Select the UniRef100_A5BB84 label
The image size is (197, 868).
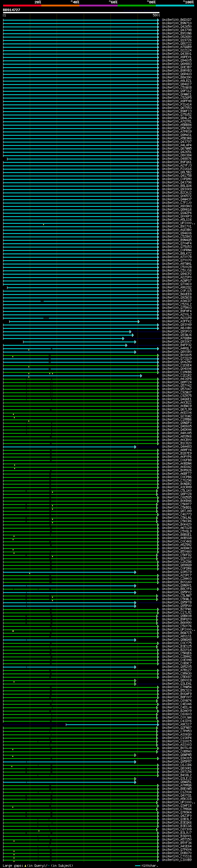point(177,125)
